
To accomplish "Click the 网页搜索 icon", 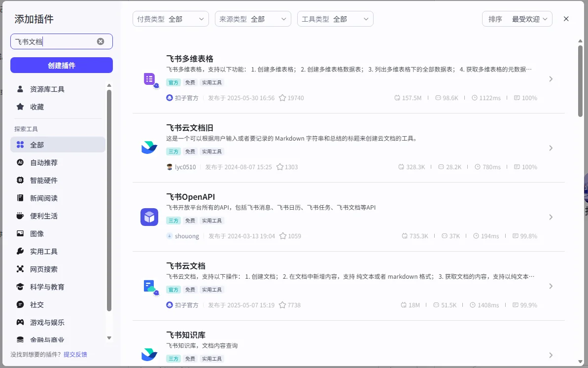I will click(x=20, y=269).
